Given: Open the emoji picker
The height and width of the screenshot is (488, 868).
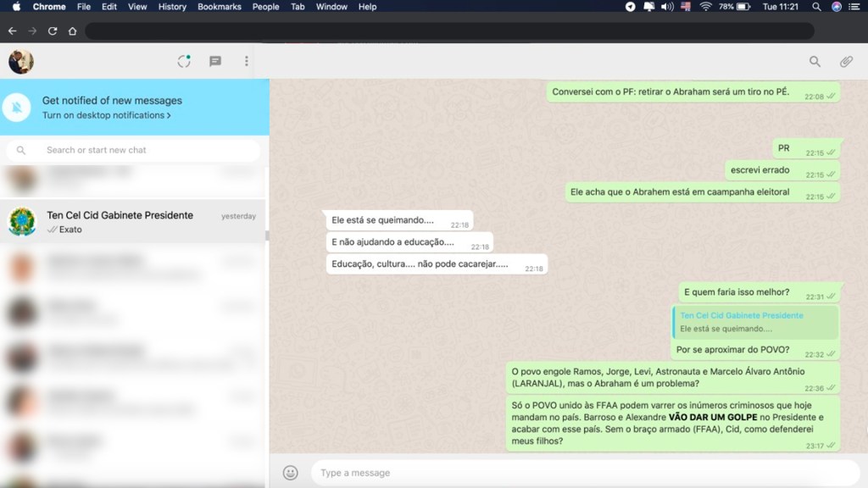Looking at the screenshot, I should point(290,472).
